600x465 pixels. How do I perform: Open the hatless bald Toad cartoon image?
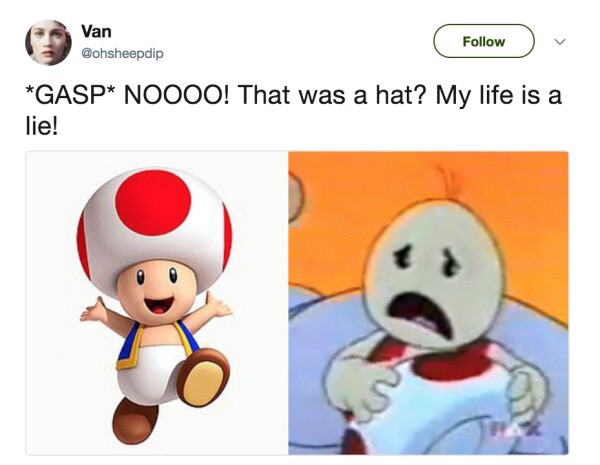[428, 303]
